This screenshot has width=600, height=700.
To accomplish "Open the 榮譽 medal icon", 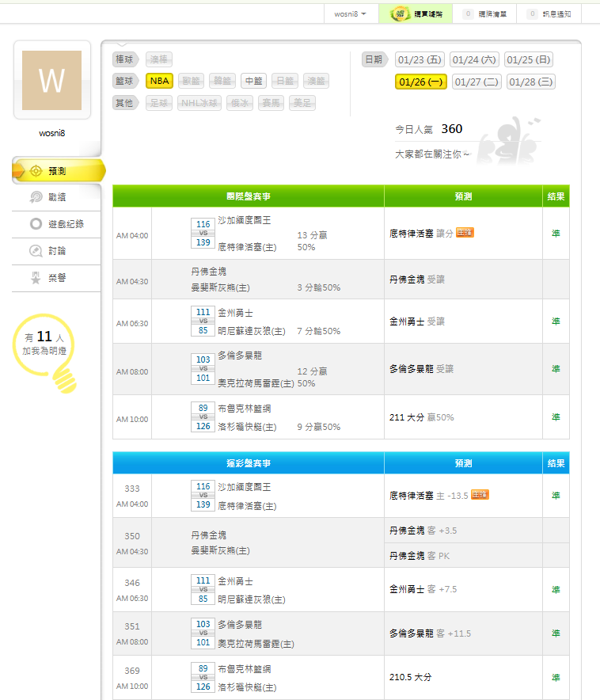I will pos(36,278).
